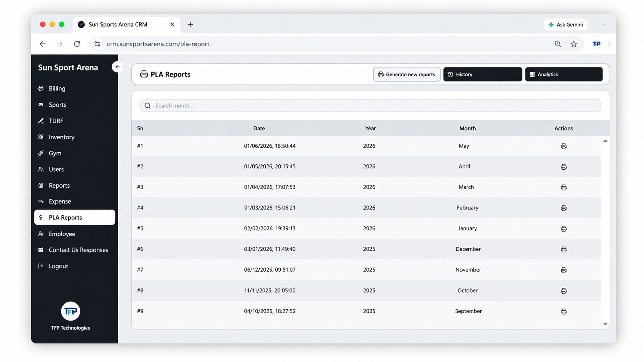Click the Year column header
The image size is (644, 362).
click(x=371, y=128)
